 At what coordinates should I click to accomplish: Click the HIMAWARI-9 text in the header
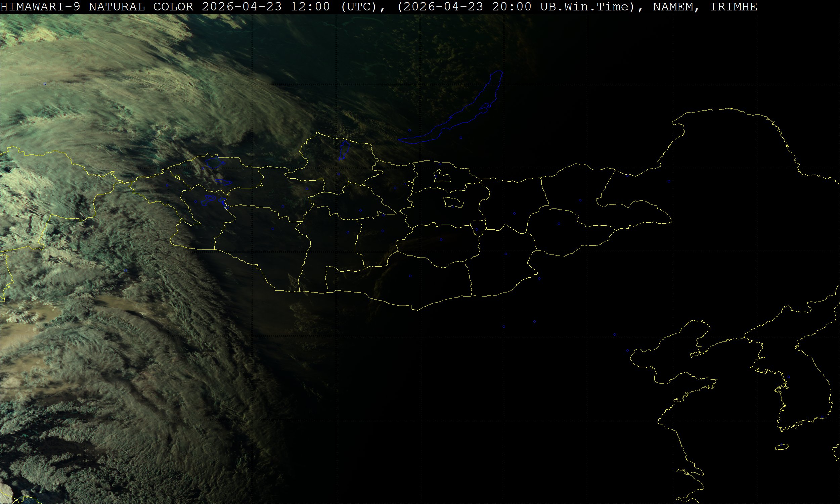(40, 6)
